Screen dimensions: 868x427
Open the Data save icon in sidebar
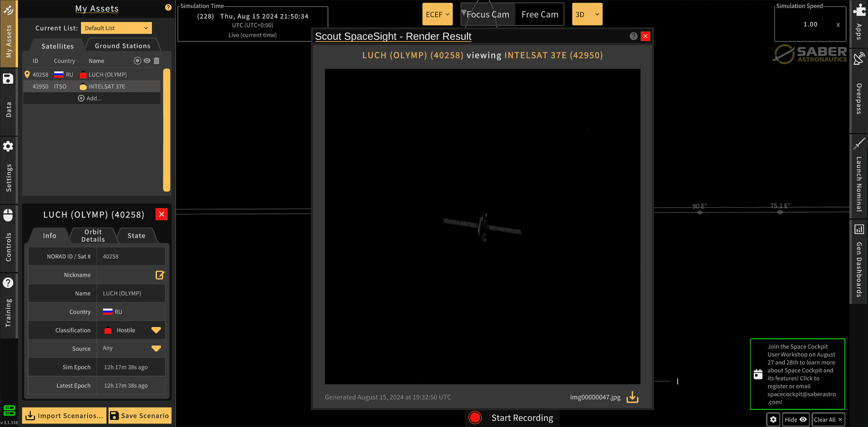pos(8,79)
